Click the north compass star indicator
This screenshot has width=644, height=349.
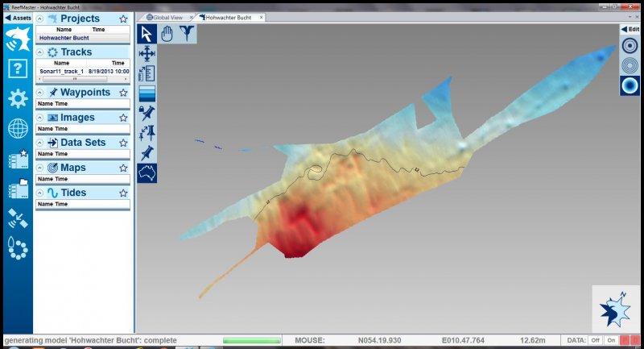point(615,309)
